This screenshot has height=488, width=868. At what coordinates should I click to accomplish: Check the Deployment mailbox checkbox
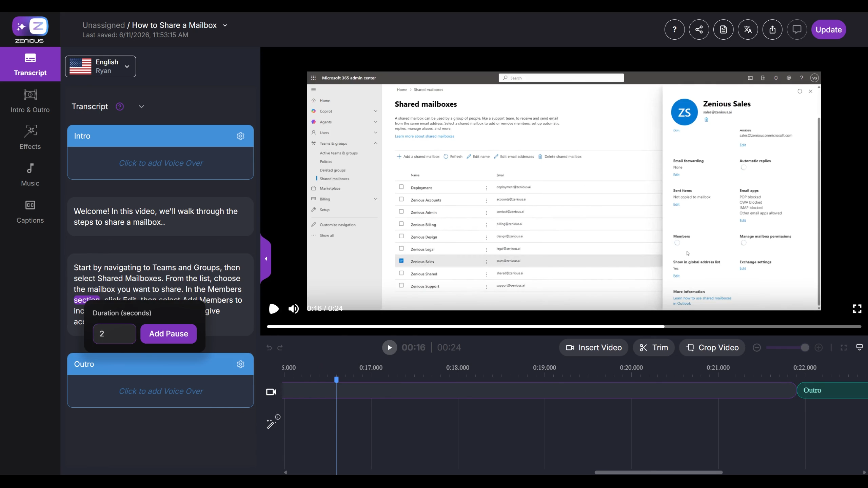(x=401, y=187)
